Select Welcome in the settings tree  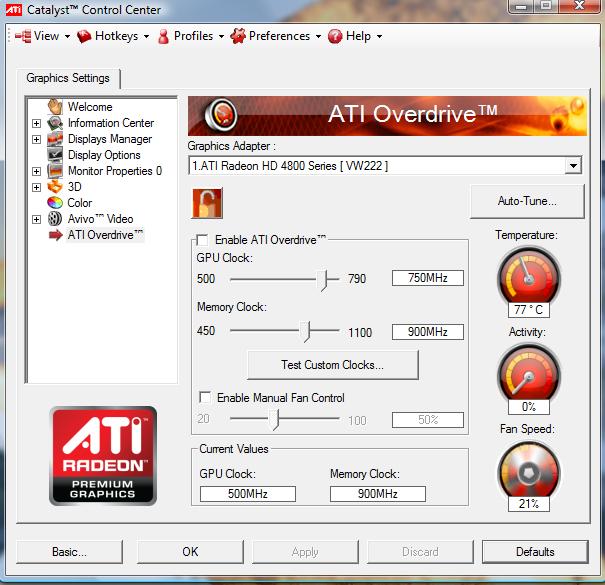(90, 107)
